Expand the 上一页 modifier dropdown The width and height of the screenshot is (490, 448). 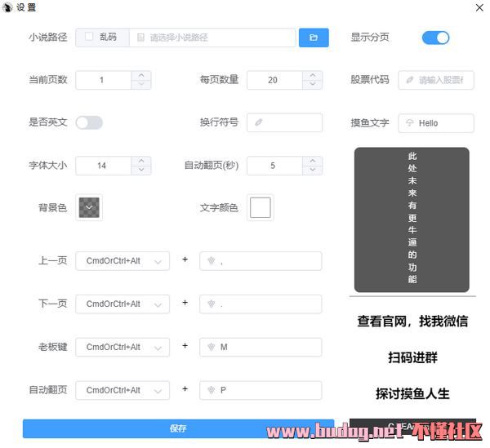tap(122, 260)
